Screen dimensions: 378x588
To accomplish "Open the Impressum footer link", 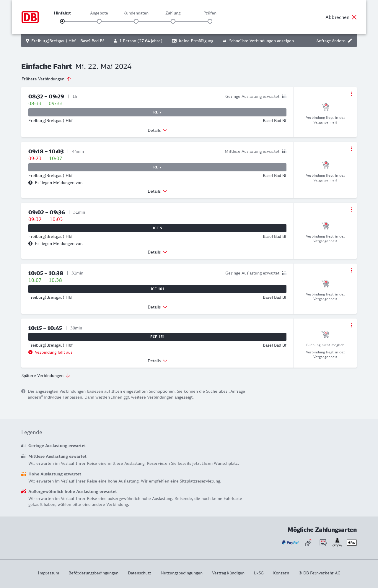I will coord(48,573).
